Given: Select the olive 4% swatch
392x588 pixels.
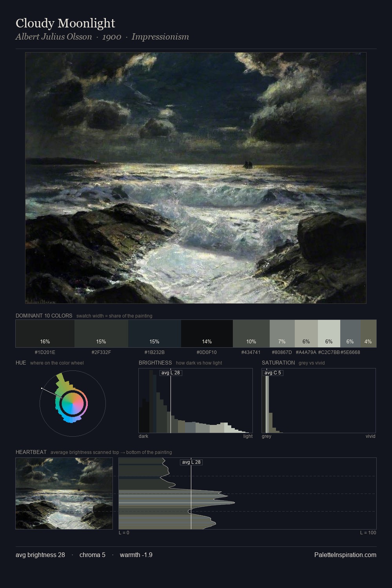Looking at the screenshot, I should 368,334.
